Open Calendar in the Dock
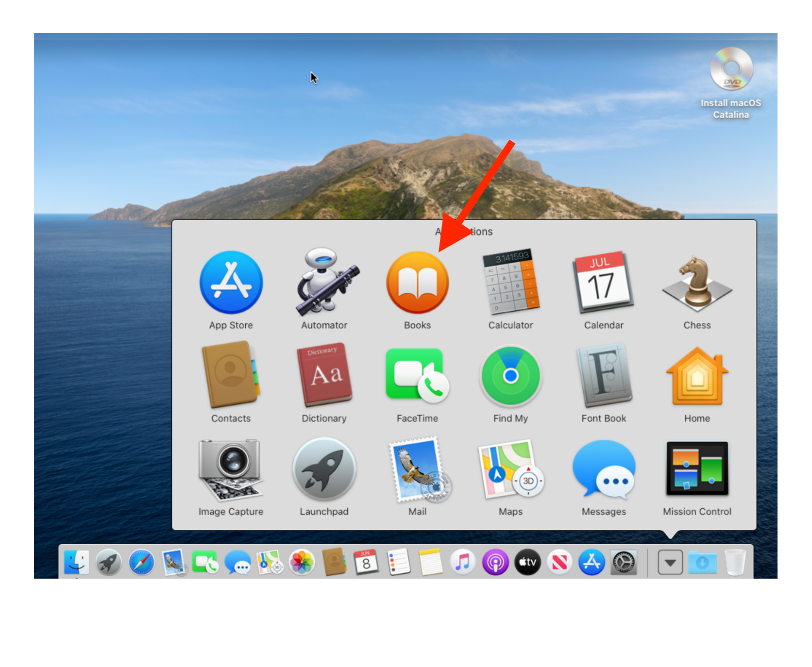The height and width of the screenshot is (667, 812). (366, 562)
